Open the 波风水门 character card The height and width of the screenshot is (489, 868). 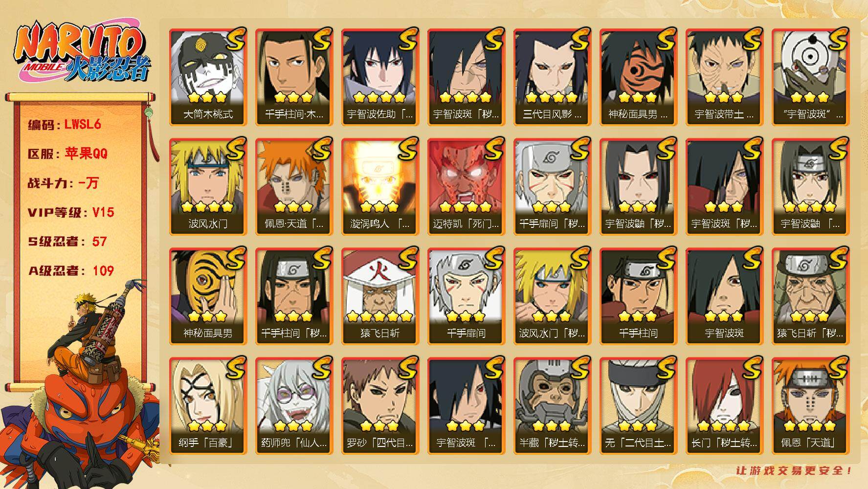[208, 187]
